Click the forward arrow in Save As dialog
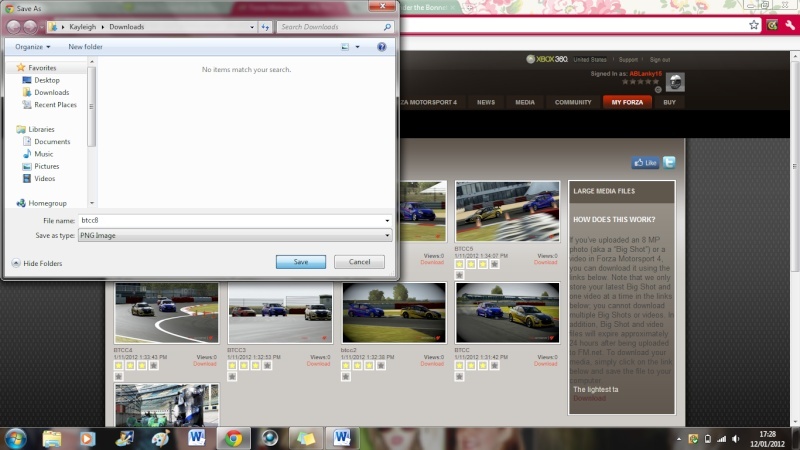 (31, 27)
